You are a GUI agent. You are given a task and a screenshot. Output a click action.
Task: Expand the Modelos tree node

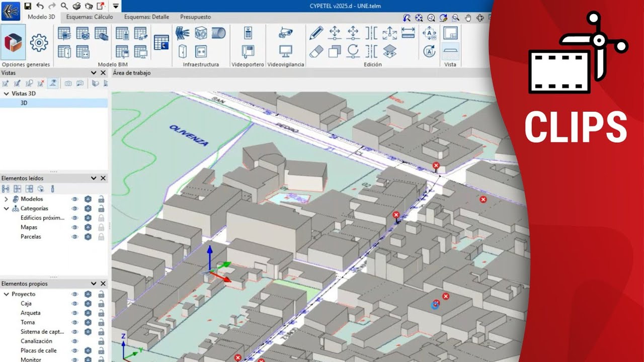coord(6,199)
